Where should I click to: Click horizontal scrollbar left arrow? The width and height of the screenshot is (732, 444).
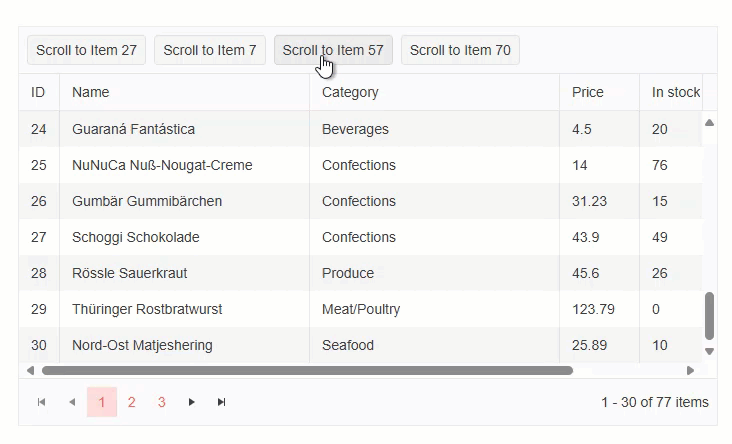click(30, 370)
